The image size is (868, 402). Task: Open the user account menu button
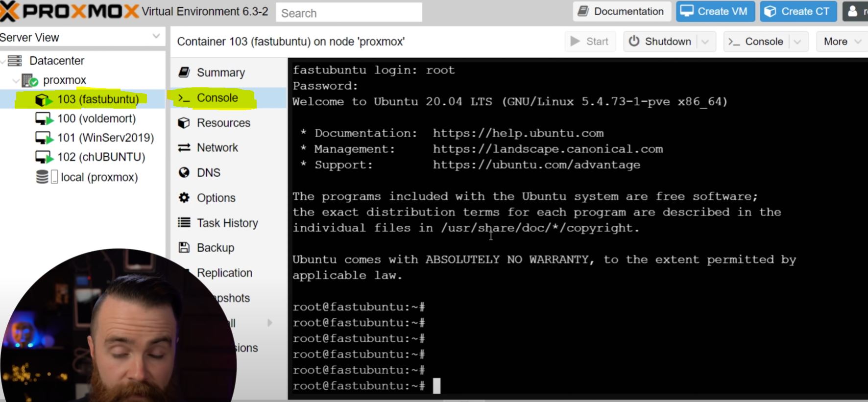click(855, 11)
